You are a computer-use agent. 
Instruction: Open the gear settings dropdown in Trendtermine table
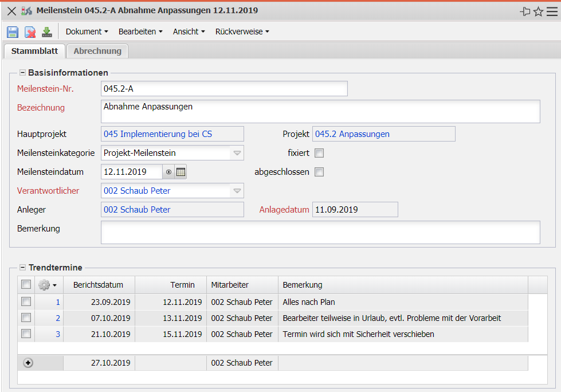[47, 285]
